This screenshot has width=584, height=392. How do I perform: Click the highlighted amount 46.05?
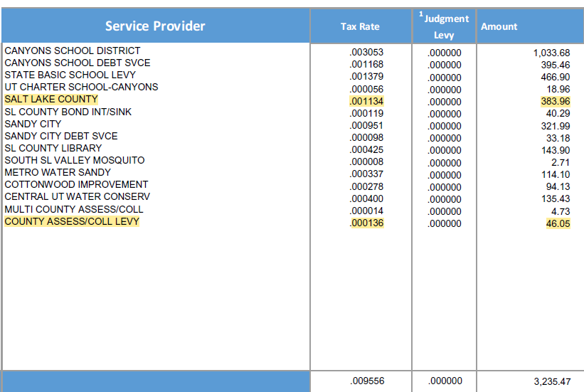tap(558, 223)
